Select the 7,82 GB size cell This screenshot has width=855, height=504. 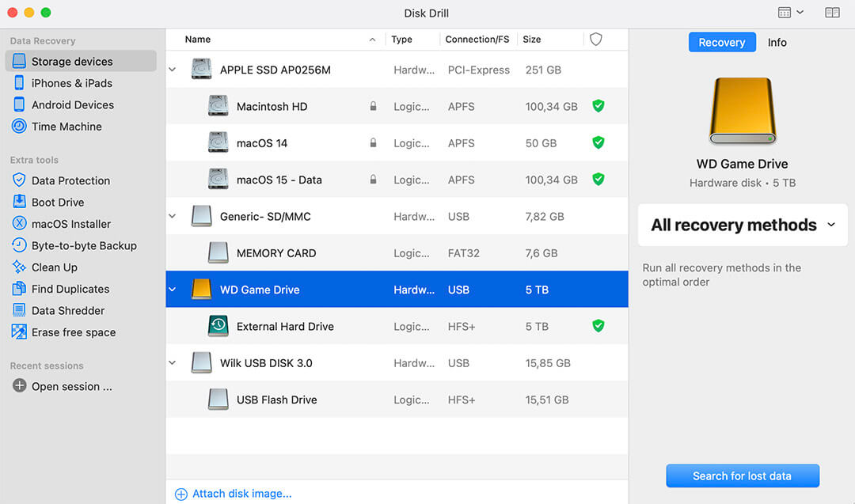[545, 216]
